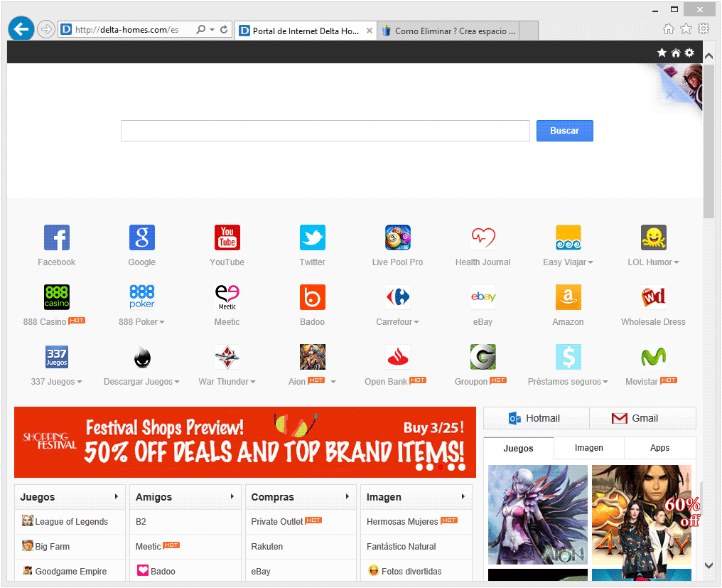Viewport: 722px width, 588px height.
Task: Go back with the browser back arrow
Action: [x=21, y=29]
